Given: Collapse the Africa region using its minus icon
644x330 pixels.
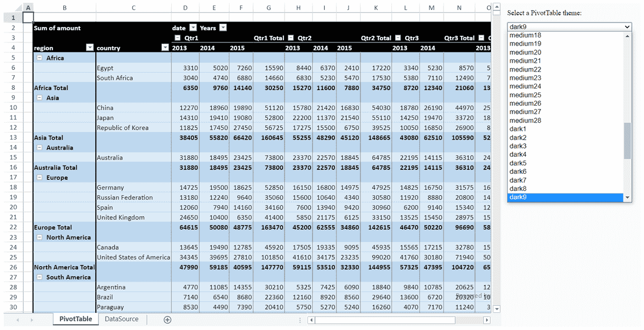Looking at the screenshot, I should click(39, 57).
